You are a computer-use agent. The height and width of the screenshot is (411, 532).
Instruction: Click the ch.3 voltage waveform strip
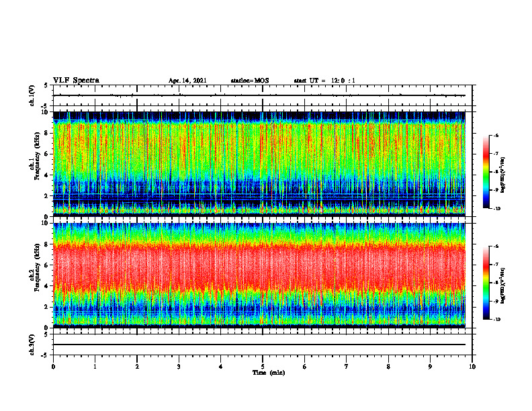263,345
